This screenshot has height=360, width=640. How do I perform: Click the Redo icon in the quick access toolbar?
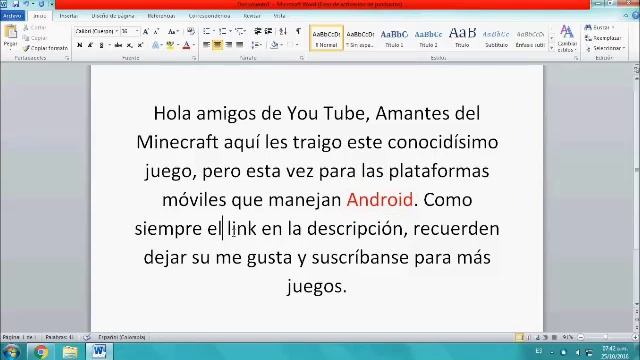(41, 4)
